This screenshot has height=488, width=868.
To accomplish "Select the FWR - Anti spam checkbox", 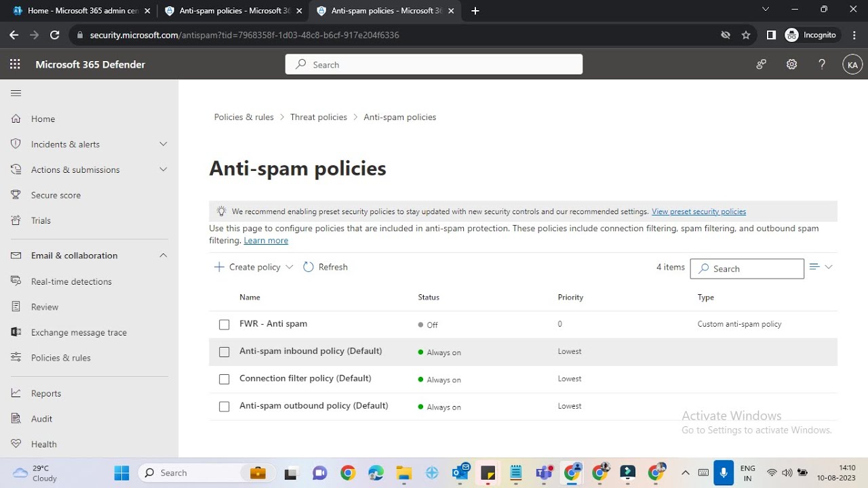I will (224, 325).
